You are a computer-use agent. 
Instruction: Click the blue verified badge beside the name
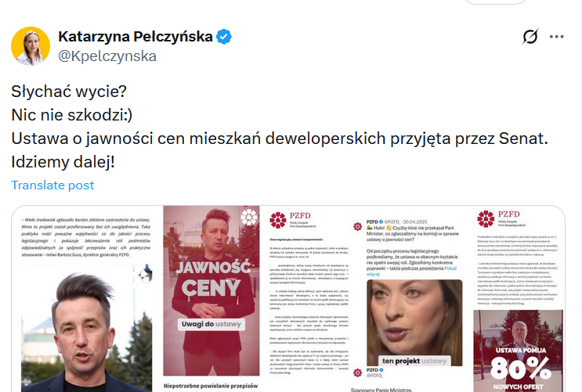pyautogui.click(x=224, y=37)
